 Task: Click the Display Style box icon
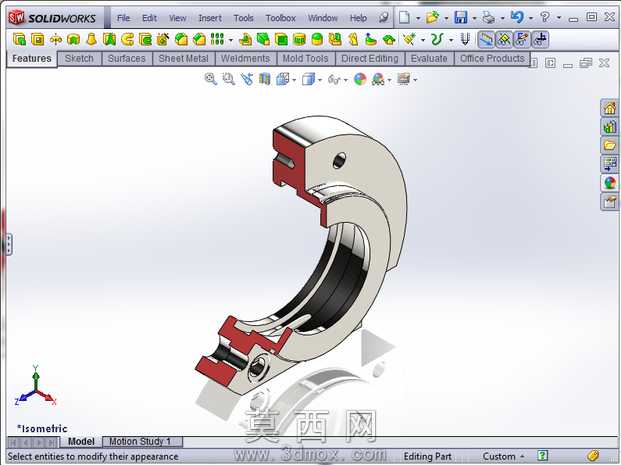coord(308,79)
